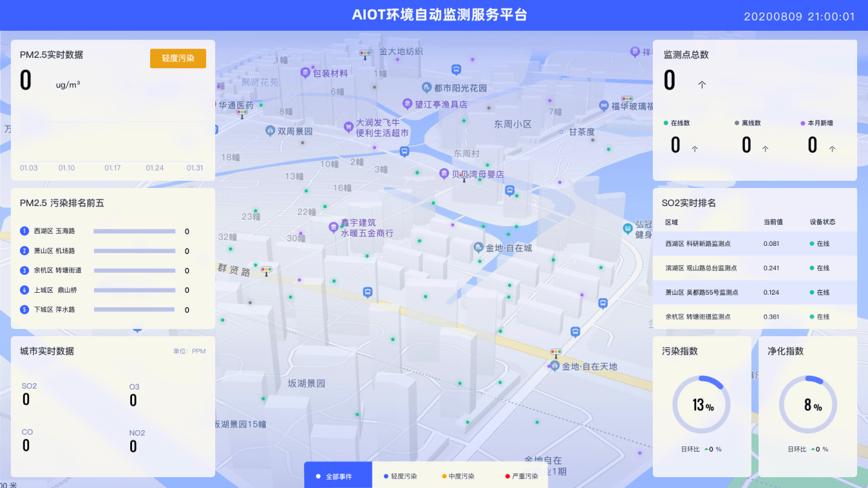Screen dimensions: 868x488
Task: Click bus stop icon above 都市阳光花园
Action: [x=456, y=69]
